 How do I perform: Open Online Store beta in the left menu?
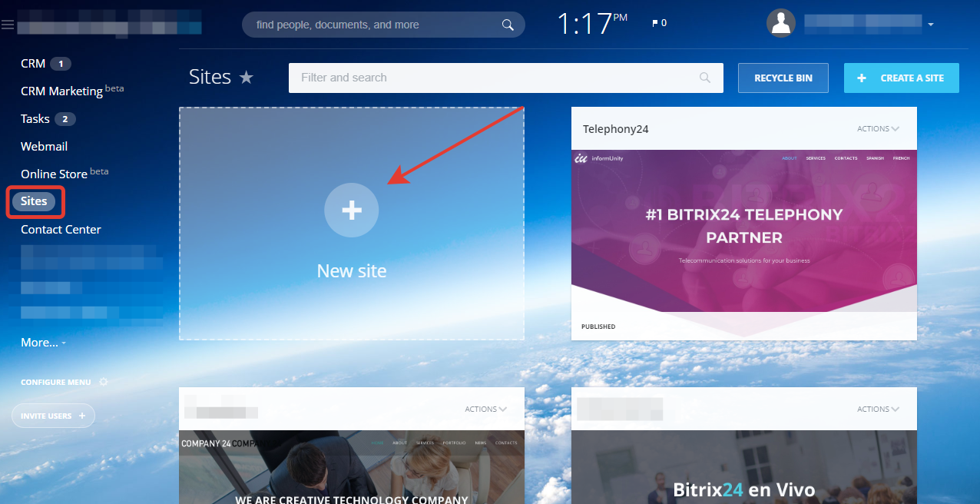tap(65, 174)
